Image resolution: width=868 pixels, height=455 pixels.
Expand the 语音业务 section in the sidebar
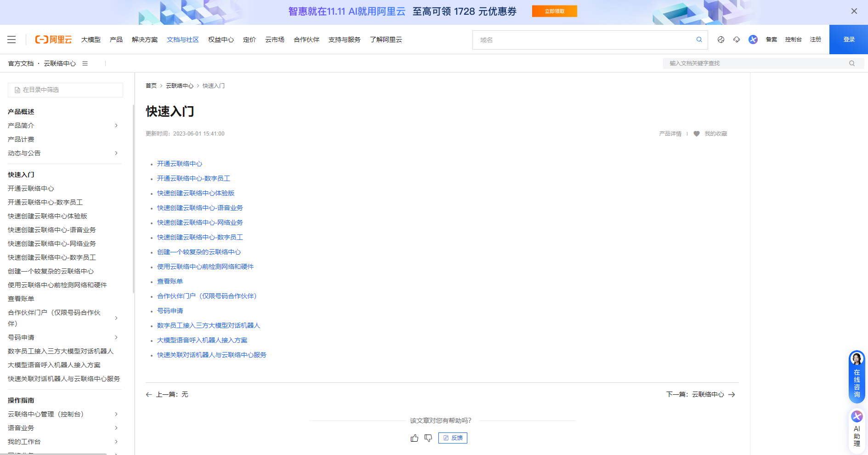pyautogui.click(x=116, y=428)
